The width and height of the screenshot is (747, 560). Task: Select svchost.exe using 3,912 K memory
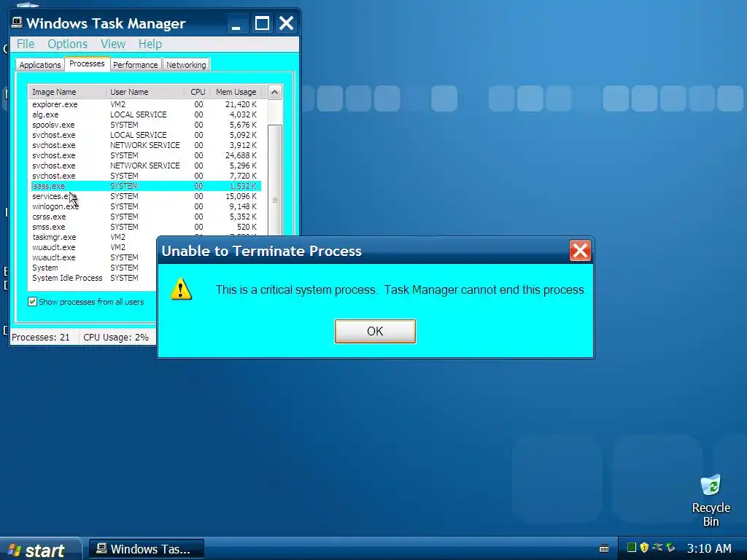(145, 145)
